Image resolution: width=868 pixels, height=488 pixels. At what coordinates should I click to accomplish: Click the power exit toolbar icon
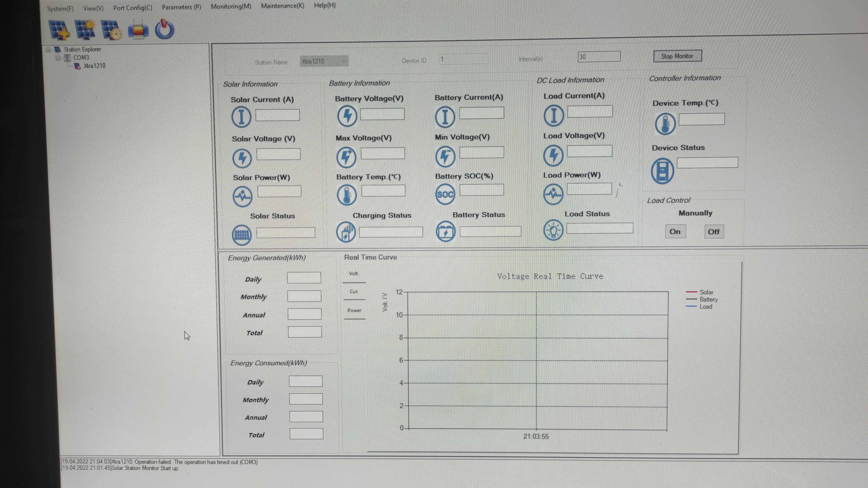point(164,30)
